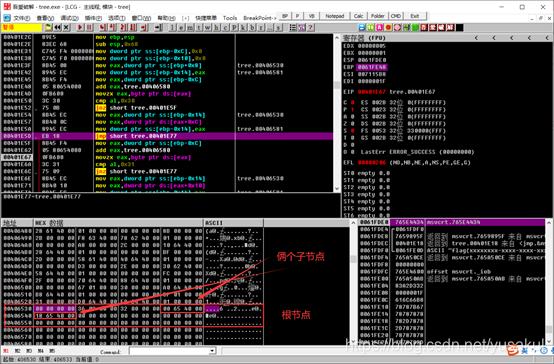Trace over using the fourth red step icon
This screenshot has height=364, width=554.
tap(133, 28)
